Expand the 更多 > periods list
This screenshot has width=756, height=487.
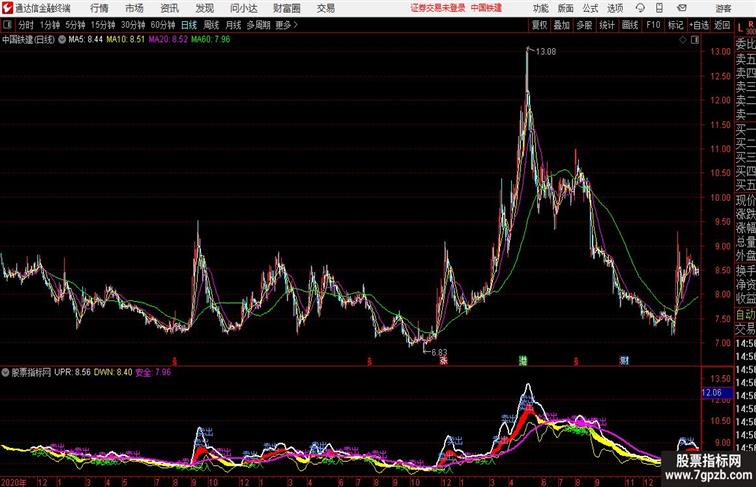click(x=286, y=25)
